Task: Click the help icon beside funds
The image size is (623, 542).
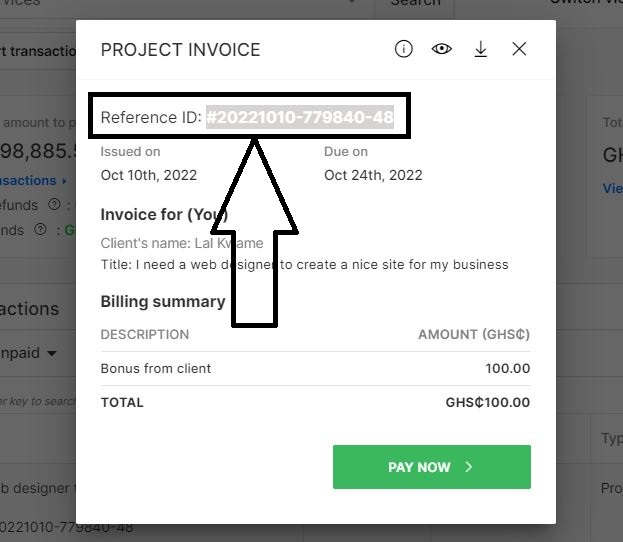Action: coord(40,229)
